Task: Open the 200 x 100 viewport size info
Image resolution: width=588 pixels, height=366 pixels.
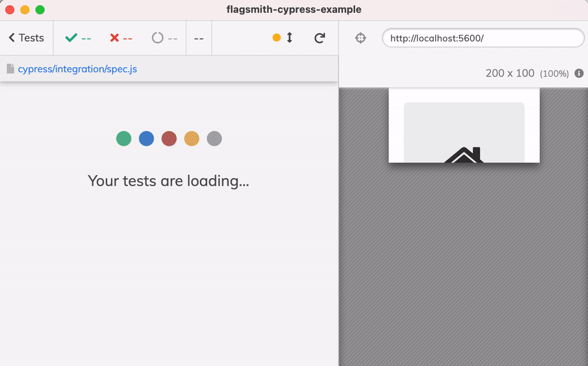Action: click(x=510, y=73)
